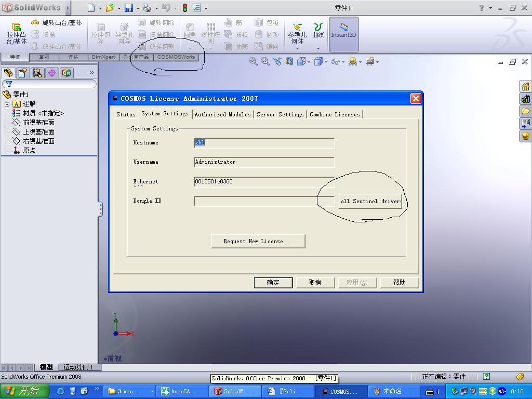The width and height of the screenshot is (532, 399).
Task: Select the Extruded Boss/Base tool (拉伸凸台/基体)
Action: [16, 34]
